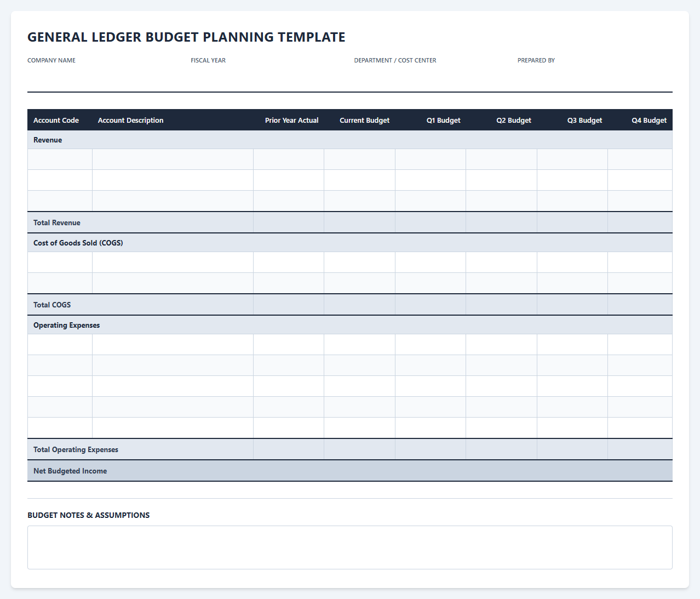Click the Budget Notes & Assumptions heading
This screenshot has height=599, width=700.
pos(89,515)
